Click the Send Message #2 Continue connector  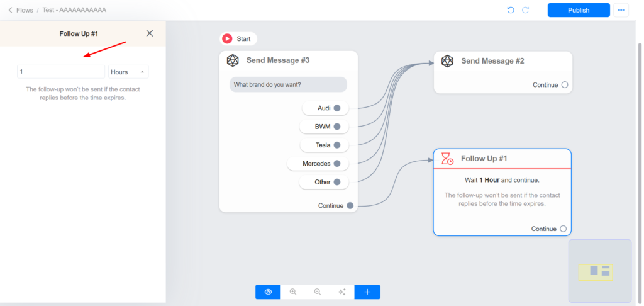[x=564, y=85]
